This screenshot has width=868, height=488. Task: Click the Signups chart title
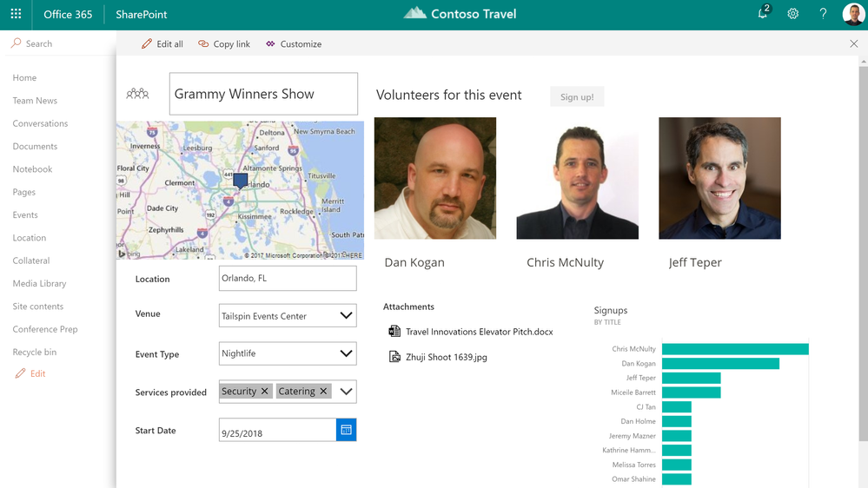611,310
